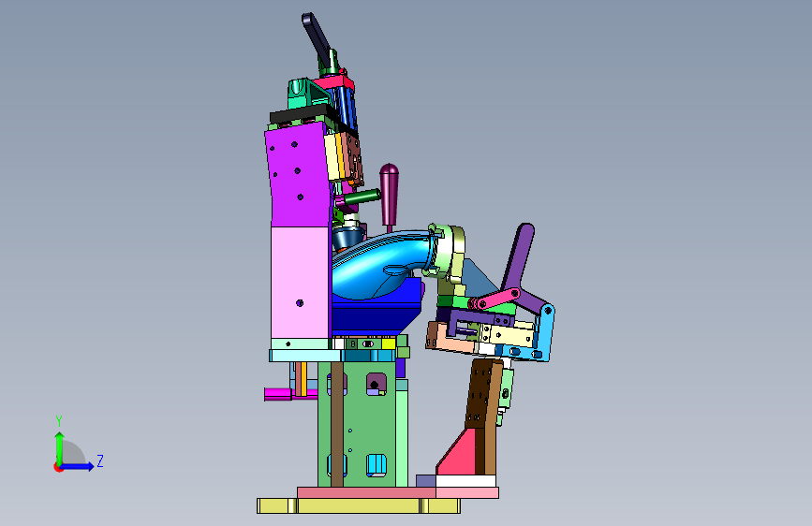Select the yellow bottom base plate
The height and width of the screenshot is (526, 812).
pyautogui.click(x=359, y=505)
